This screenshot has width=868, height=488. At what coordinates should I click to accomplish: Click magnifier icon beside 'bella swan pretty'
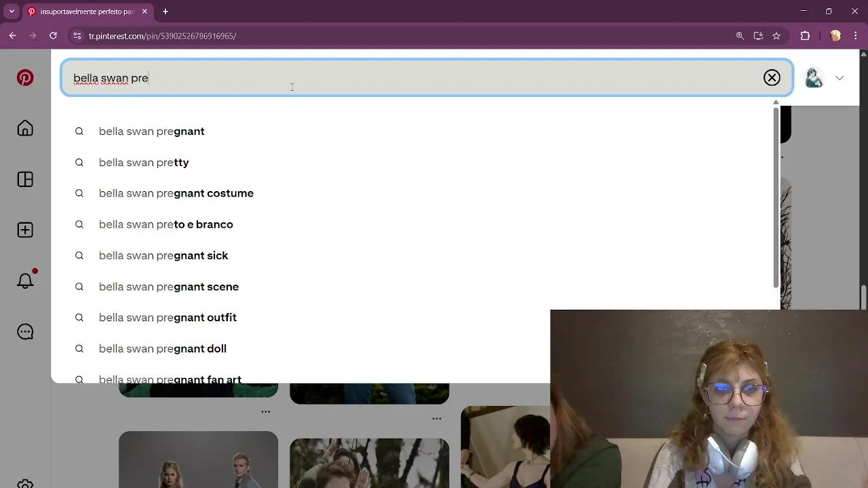(79, 163)
